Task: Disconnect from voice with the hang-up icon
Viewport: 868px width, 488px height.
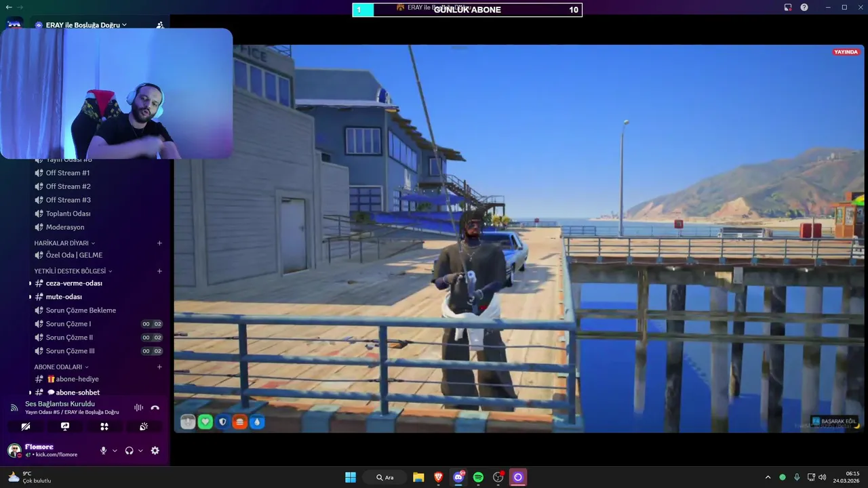Action: tap(155, 407)
